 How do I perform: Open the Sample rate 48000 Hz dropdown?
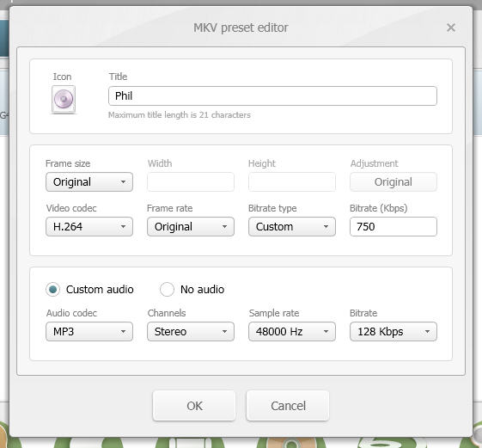click(292, 332)
